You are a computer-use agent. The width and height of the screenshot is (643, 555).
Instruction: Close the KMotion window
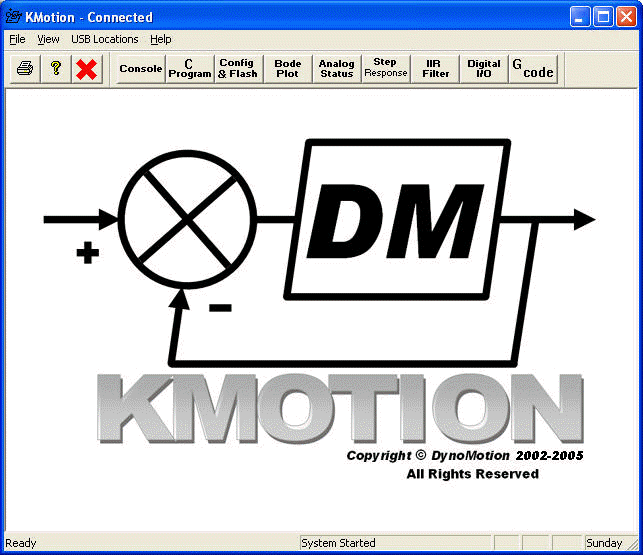pyautogui.click(x=627, y=17)
